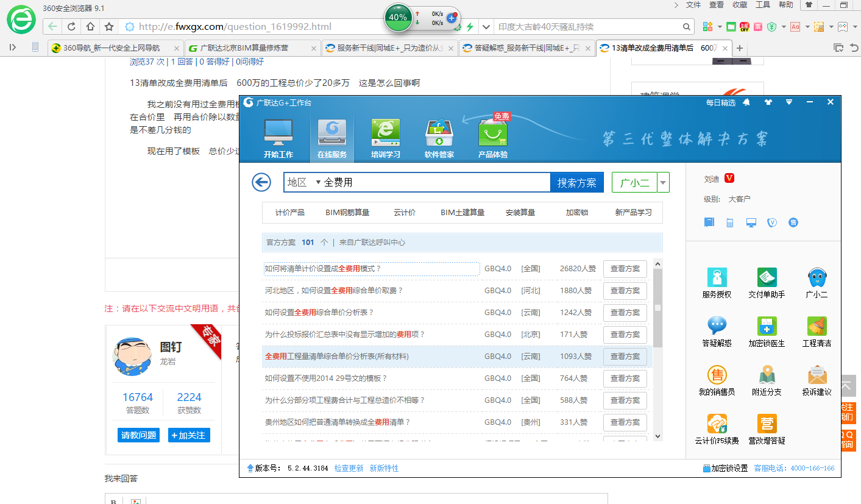
Task: Click the blue book icon under 级别
Action: 709,222
